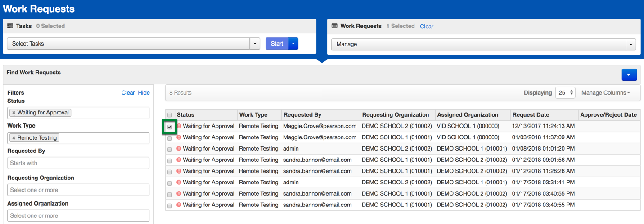This screenshot has height=224, width=644.
Task: Click the Tasks list icon
Action: click(x=10, y=26)
